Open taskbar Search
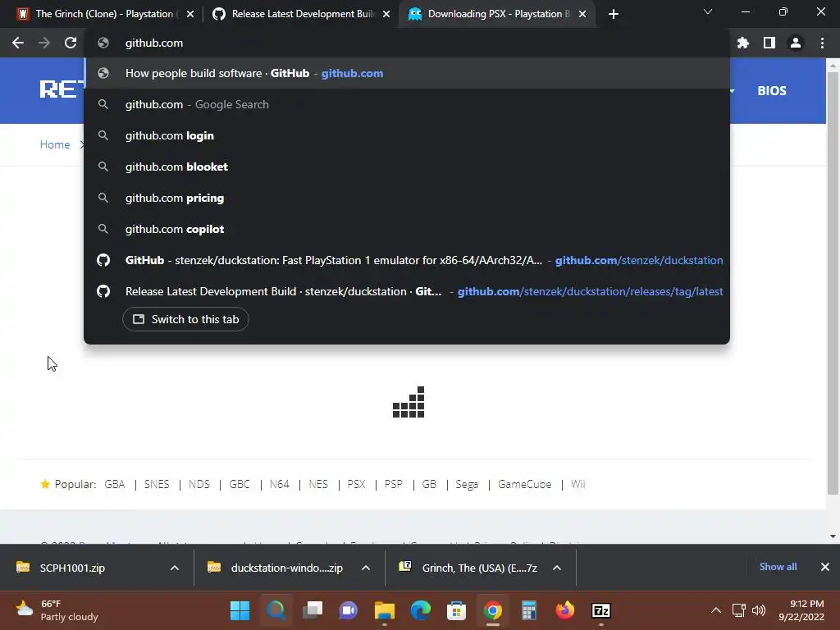The image size is (840, 630). [x=276, y=610]
